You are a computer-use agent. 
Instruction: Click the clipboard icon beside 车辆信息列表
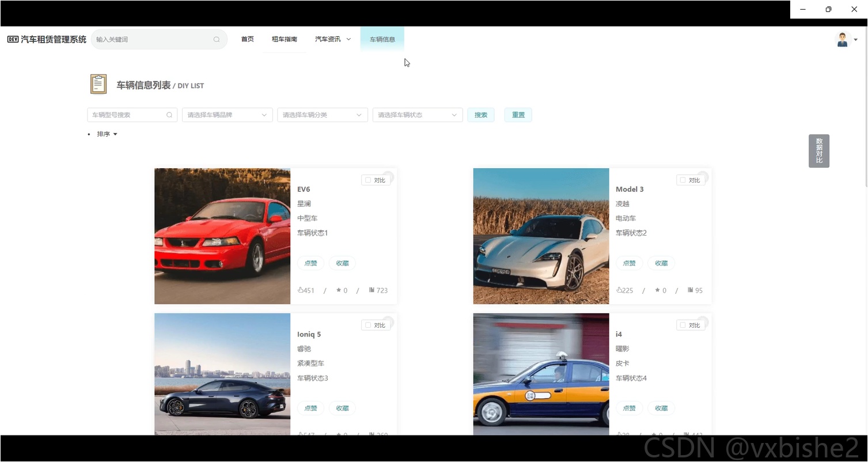click(x=98, y=84)
